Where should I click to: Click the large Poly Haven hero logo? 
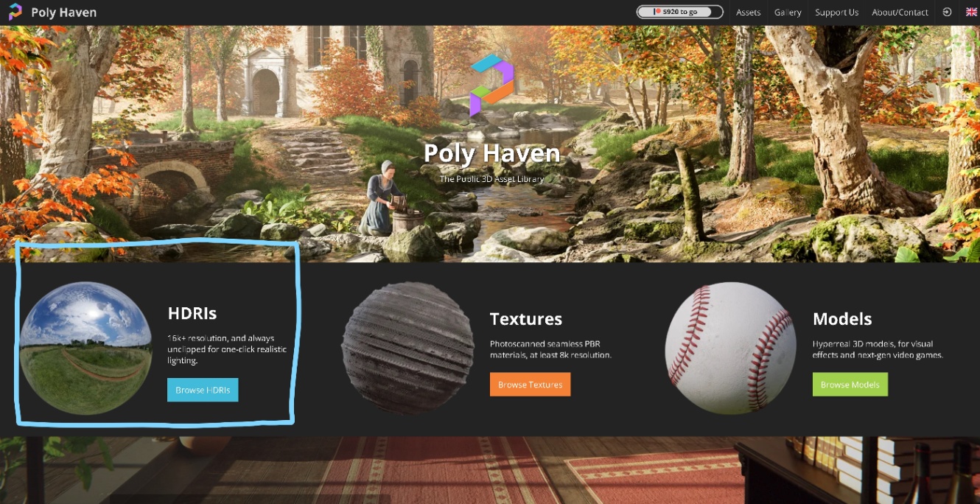[x=491, y=85]
